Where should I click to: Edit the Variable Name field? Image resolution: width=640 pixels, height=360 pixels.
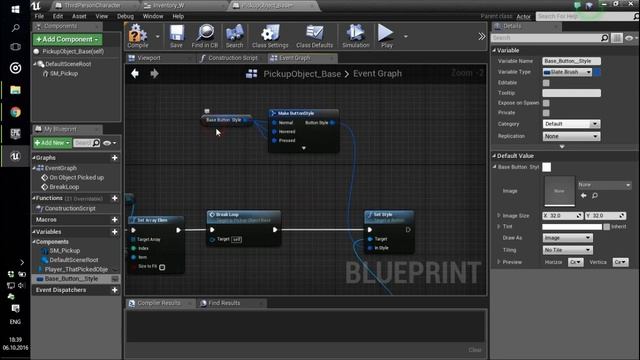click(x=571, y=61)
